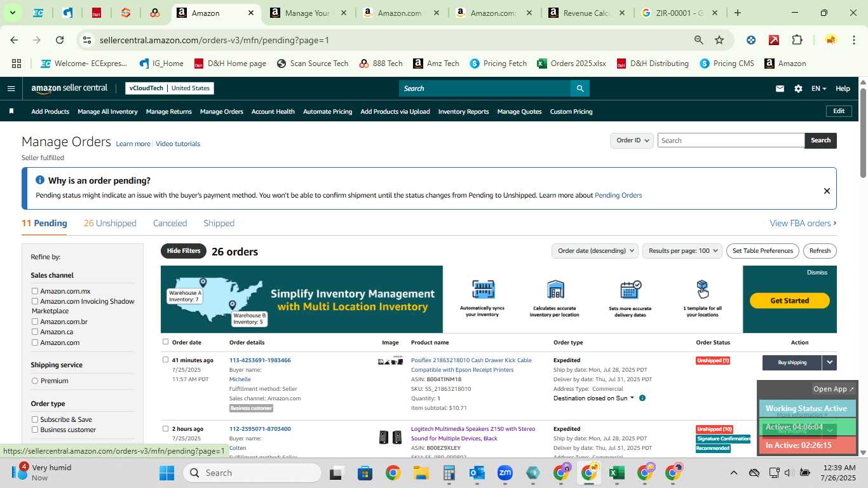Viewport: 868px width, 488px height.
Task: Switch to the Canceled orders tab
Action: coord(170,223)
